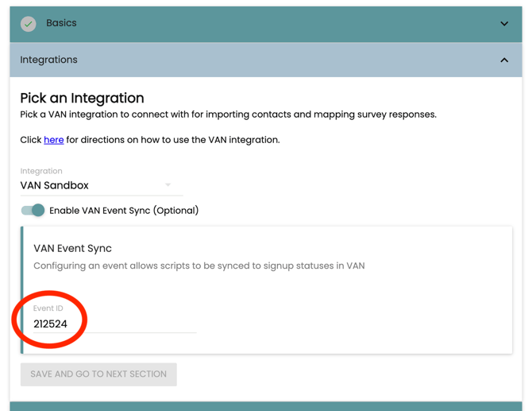
Task: Click the 'Enable VAN Event Sync (Optional)' label
Action: [x=124, y=211]
